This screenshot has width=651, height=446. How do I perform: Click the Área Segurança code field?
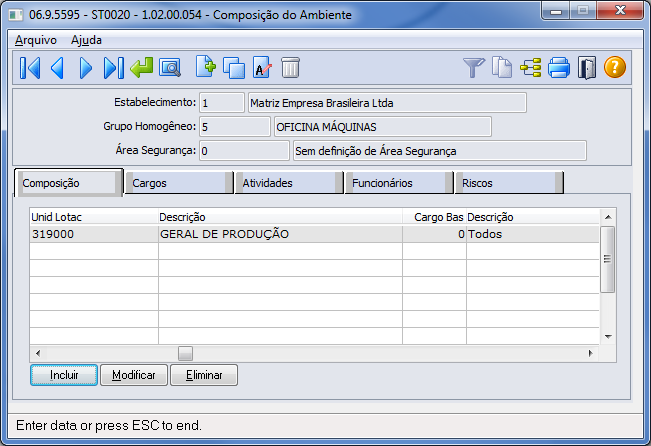coord(244,151)
